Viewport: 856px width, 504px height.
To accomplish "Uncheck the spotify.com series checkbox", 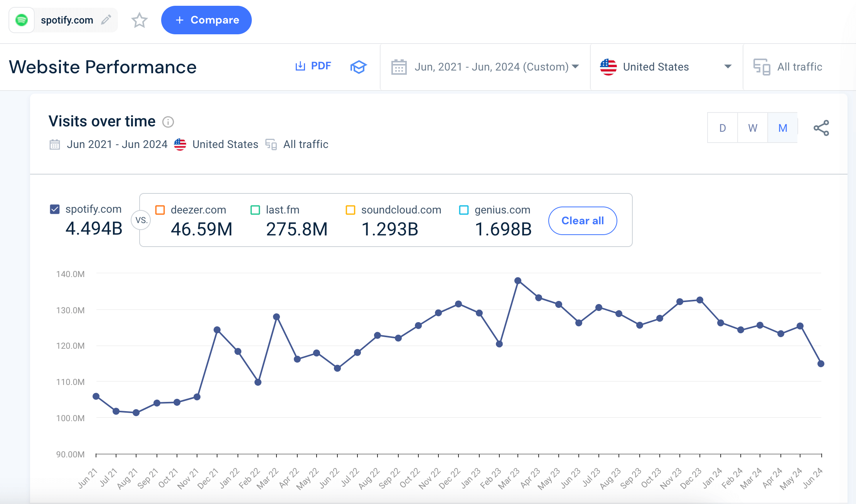I will pyautogui.click(x=55, y=209).
